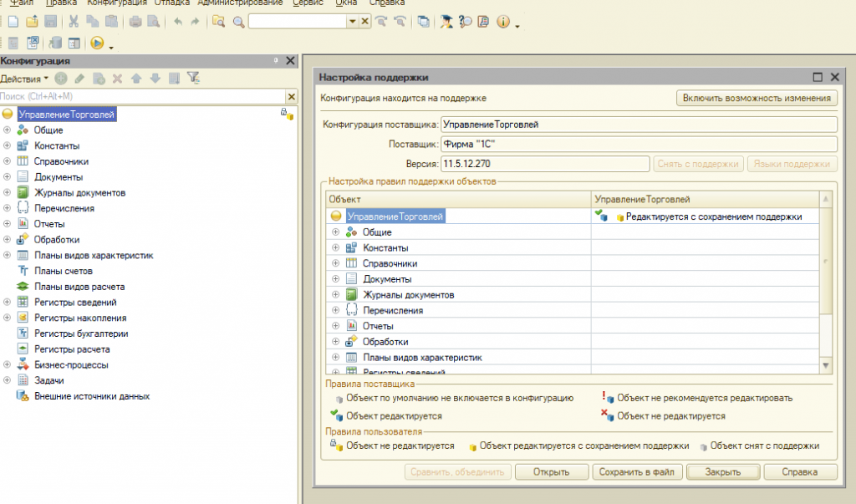The height and width of the screenshot is (504, 856).
Task: Click the info icon in main toolbar
Action: [x=502, y=22]
